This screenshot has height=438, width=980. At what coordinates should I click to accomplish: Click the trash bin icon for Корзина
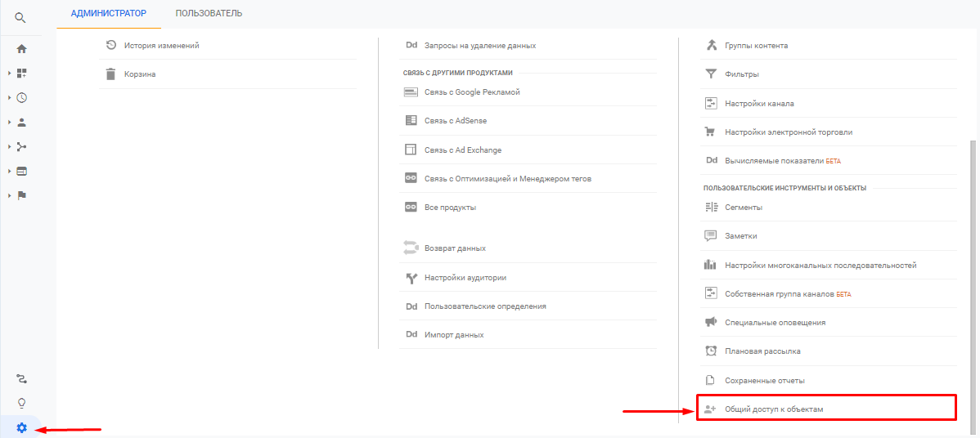pyautogui.click(x=110, y=74)
